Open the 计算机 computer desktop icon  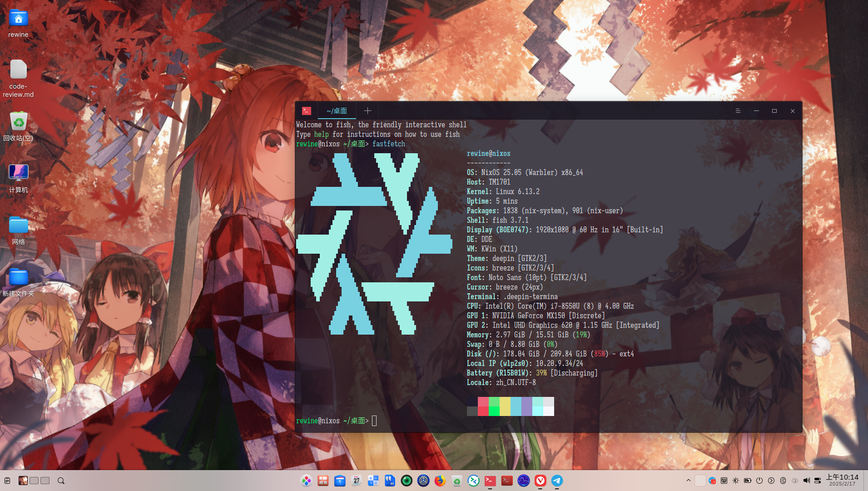click(18, 178)
